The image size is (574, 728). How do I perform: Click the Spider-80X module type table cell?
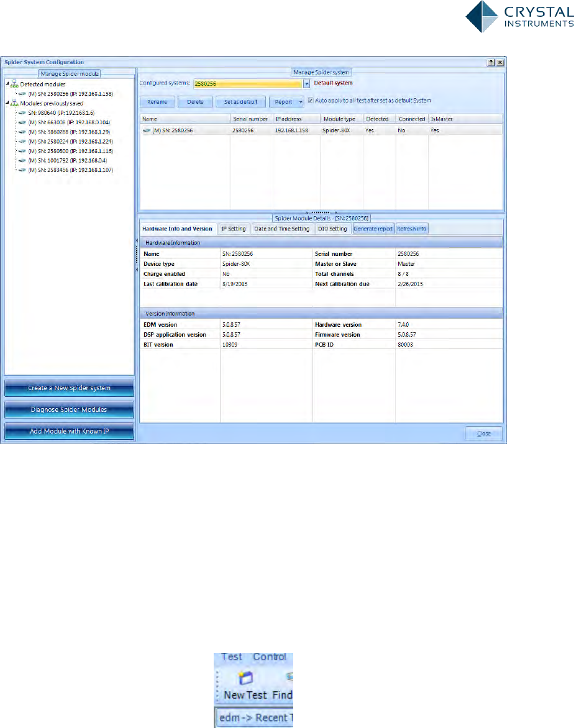(336, 130)
